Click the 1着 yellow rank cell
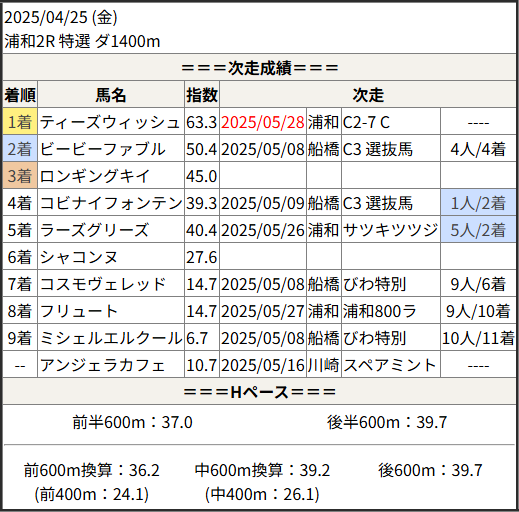Image resolution: width=519 pixels, height=512 pixels. click(x=20, y=121)
